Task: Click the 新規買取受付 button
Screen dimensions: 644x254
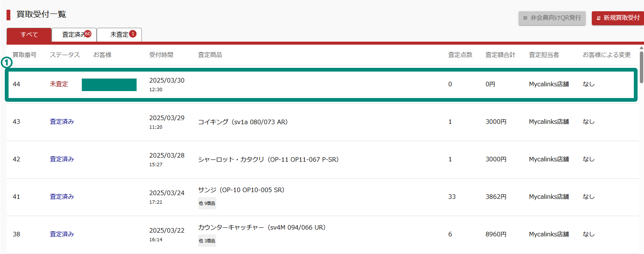Action: (618, 18)
